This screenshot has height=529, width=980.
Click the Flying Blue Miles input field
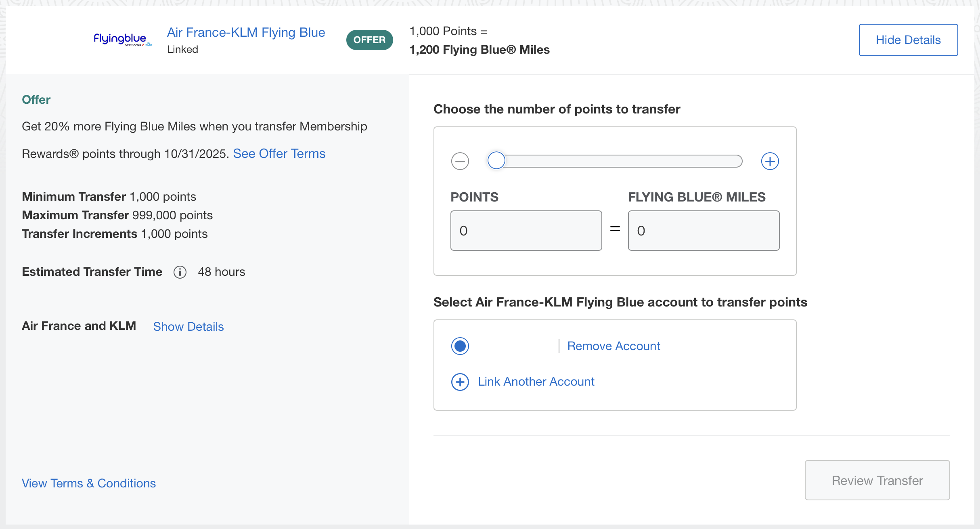click(704, 231)
